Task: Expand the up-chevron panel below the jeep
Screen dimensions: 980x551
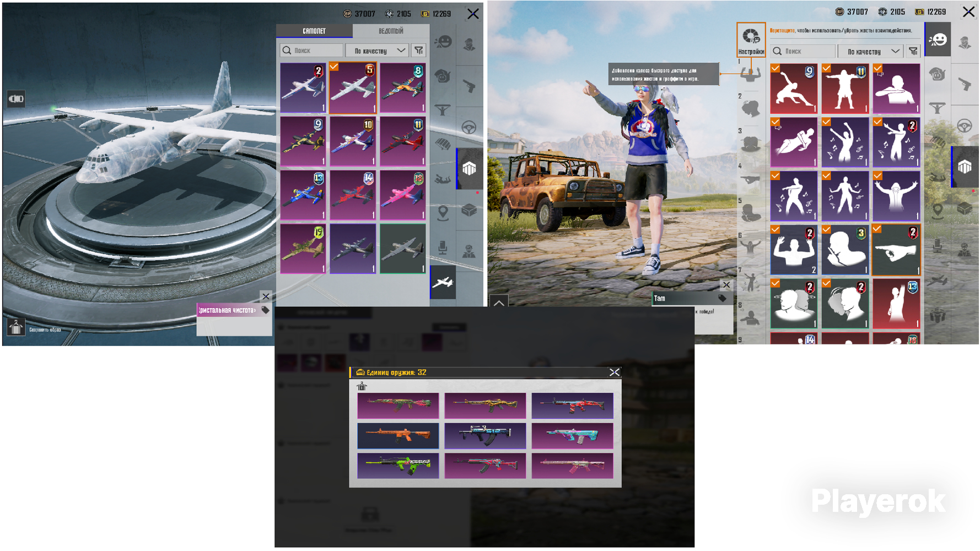Action: coord(499,302)
